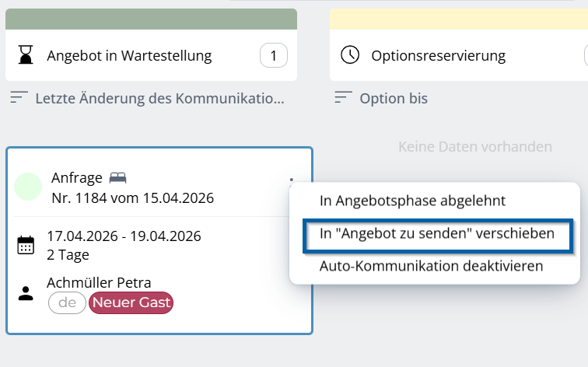Click the person icon beside Achmüller Petra
588x367 pixels.
[x=26, y=293]
